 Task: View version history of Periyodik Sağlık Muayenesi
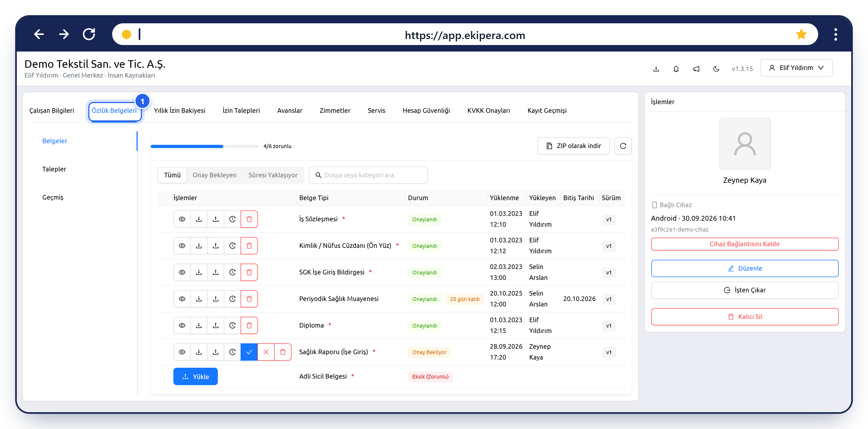(232, 299)
